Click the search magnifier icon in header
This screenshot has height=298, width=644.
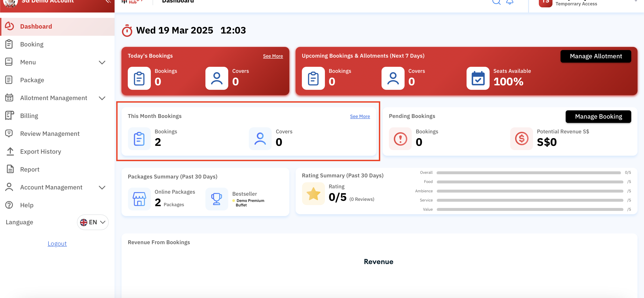496,2
